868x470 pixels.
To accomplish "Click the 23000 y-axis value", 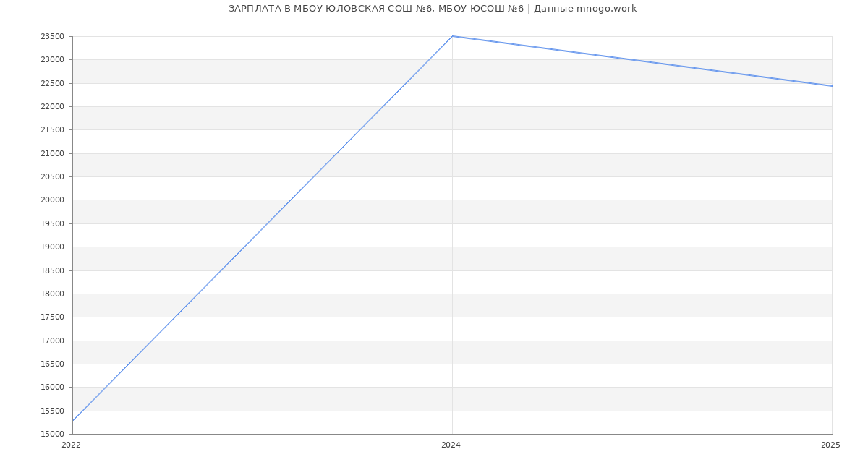I will click(53, 59).
